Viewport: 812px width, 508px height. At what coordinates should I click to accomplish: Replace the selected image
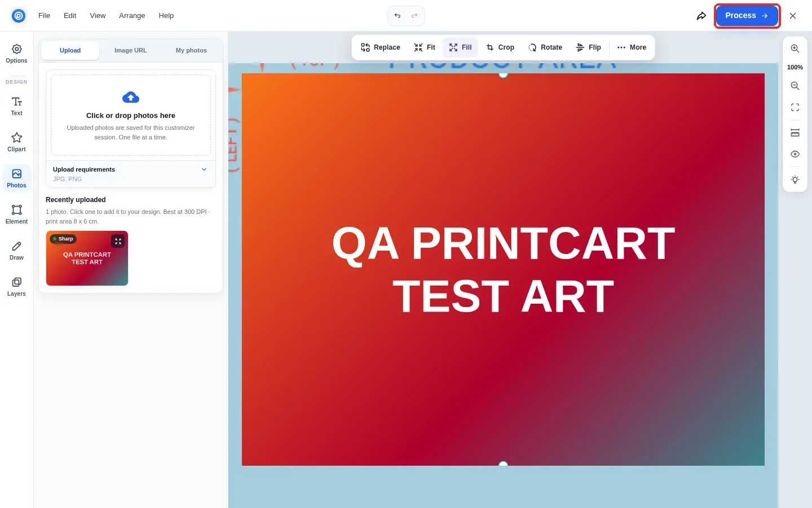(381, 47)
